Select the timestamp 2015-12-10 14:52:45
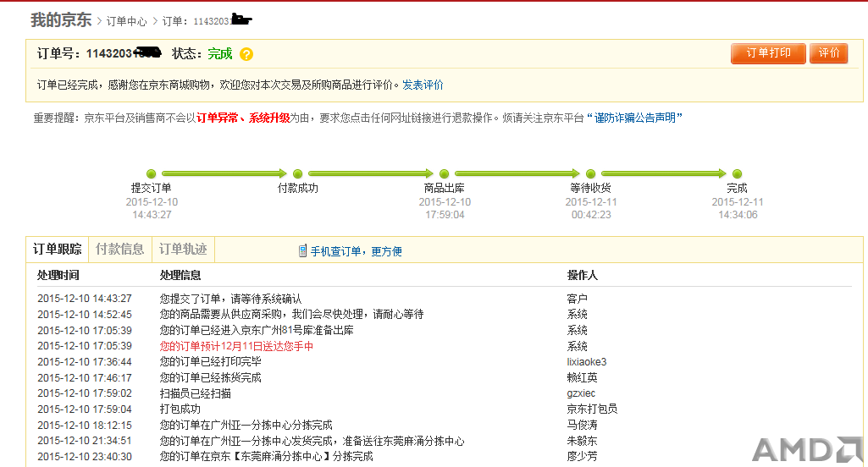 tap(85, 314)
